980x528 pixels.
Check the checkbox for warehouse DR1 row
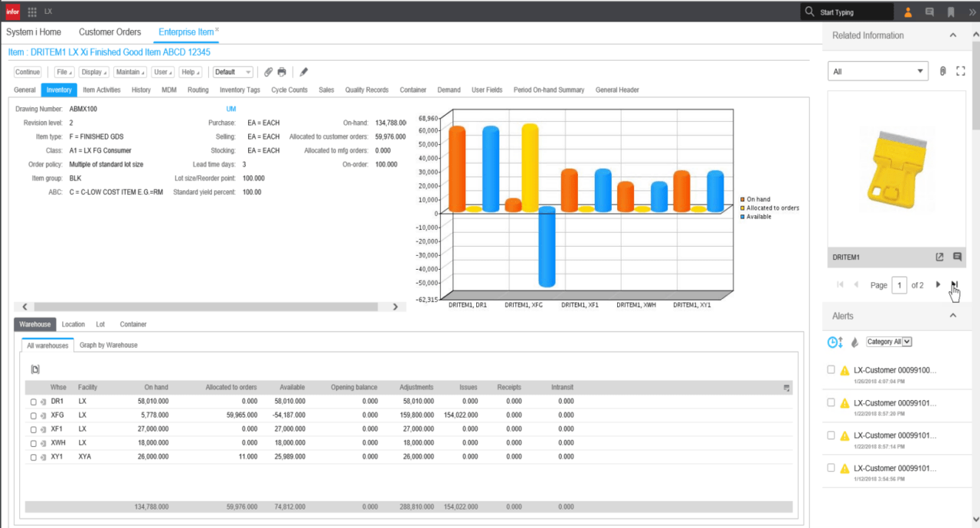pyautogui.click(x=33, y=402)
